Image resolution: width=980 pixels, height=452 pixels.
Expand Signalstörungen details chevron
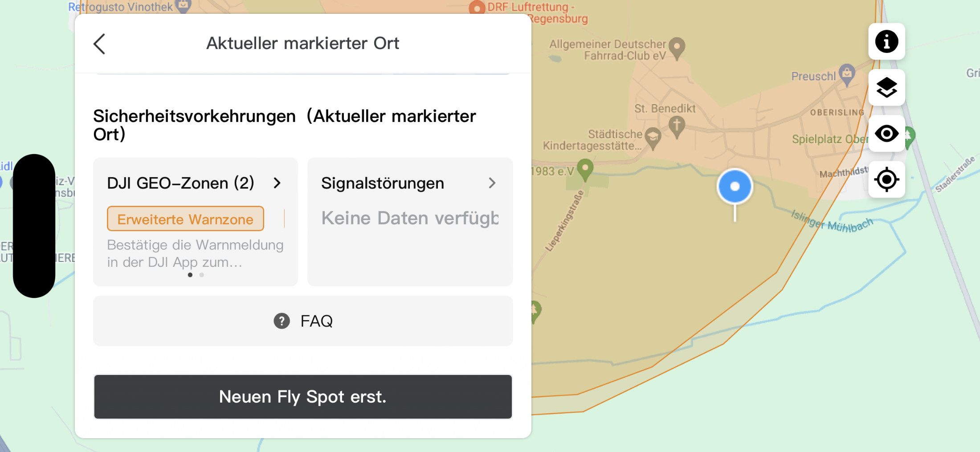492,183
